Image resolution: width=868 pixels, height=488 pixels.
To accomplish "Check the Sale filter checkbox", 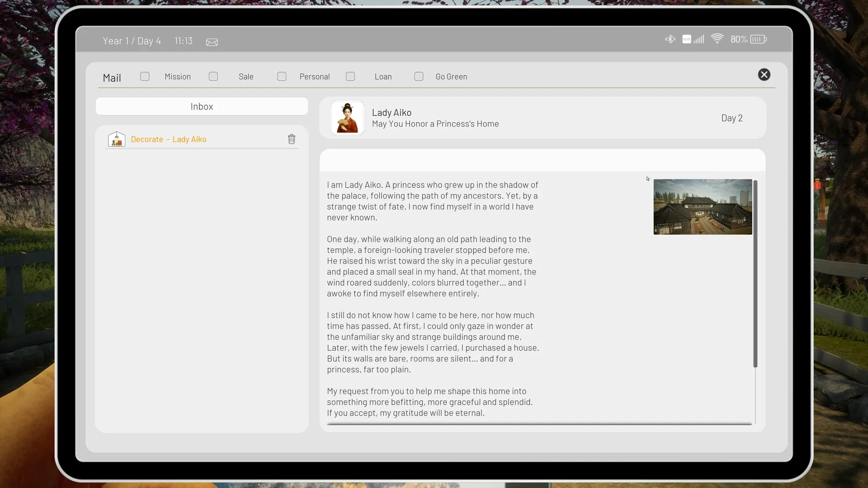I will (213, 76).
